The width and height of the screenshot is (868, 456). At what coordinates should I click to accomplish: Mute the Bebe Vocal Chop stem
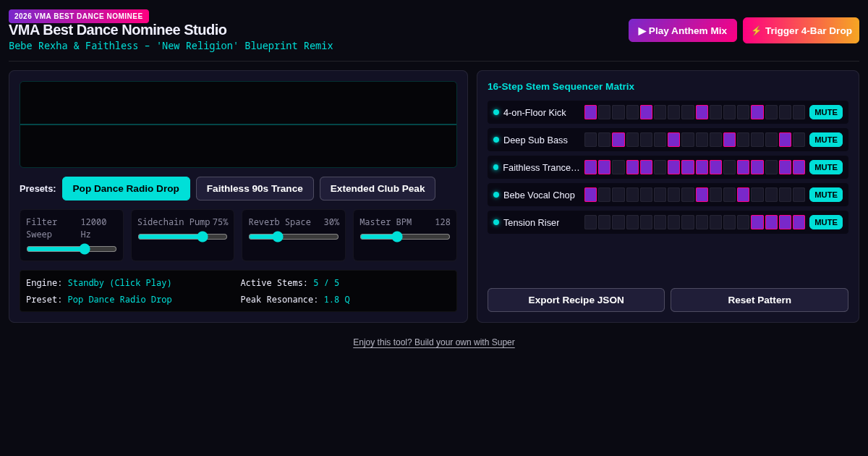tap(826, 195)
